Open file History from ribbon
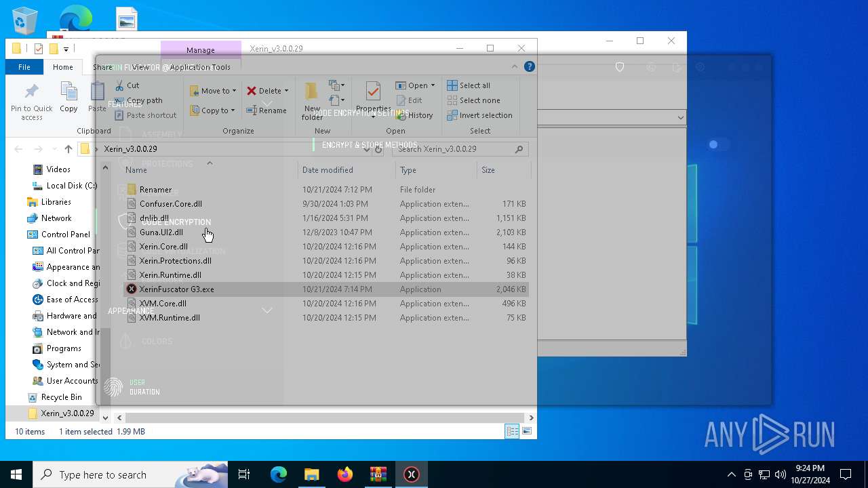The height and width of the screenshot is (488, 868). coord(414,115)
